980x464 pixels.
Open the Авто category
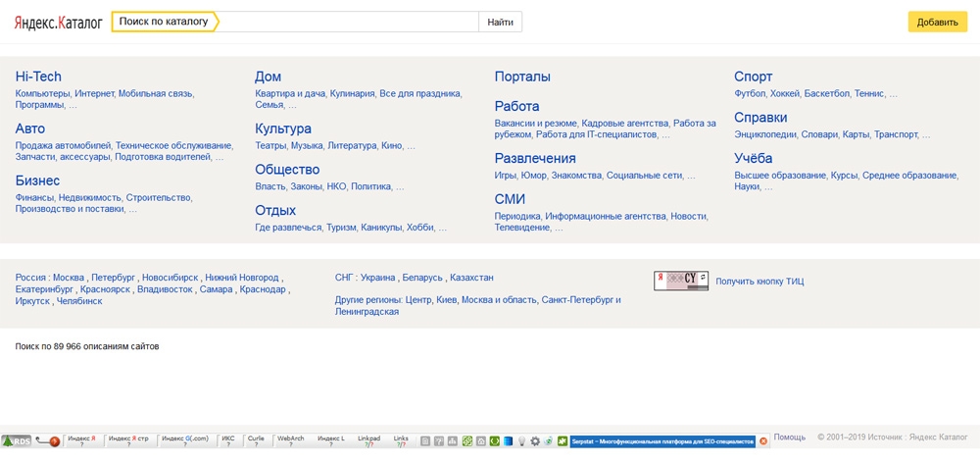click(30, 129)
